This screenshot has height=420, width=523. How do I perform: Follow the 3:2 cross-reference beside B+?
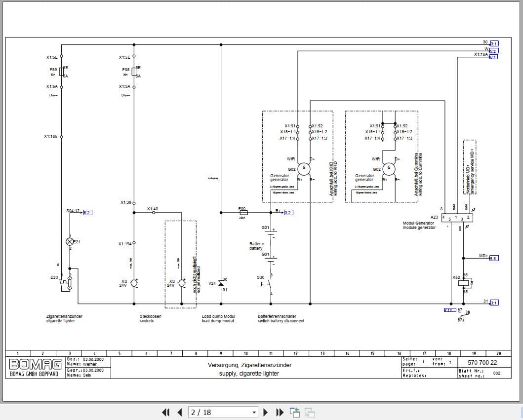288,213
